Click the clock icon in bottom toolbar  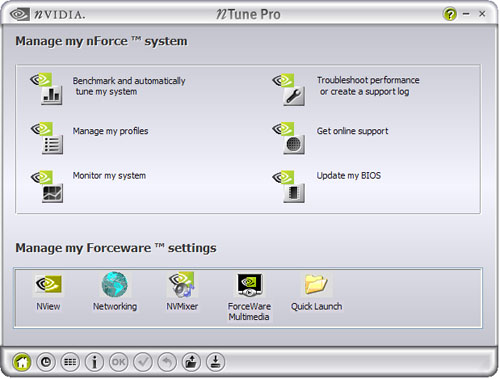tap(46, 362)
